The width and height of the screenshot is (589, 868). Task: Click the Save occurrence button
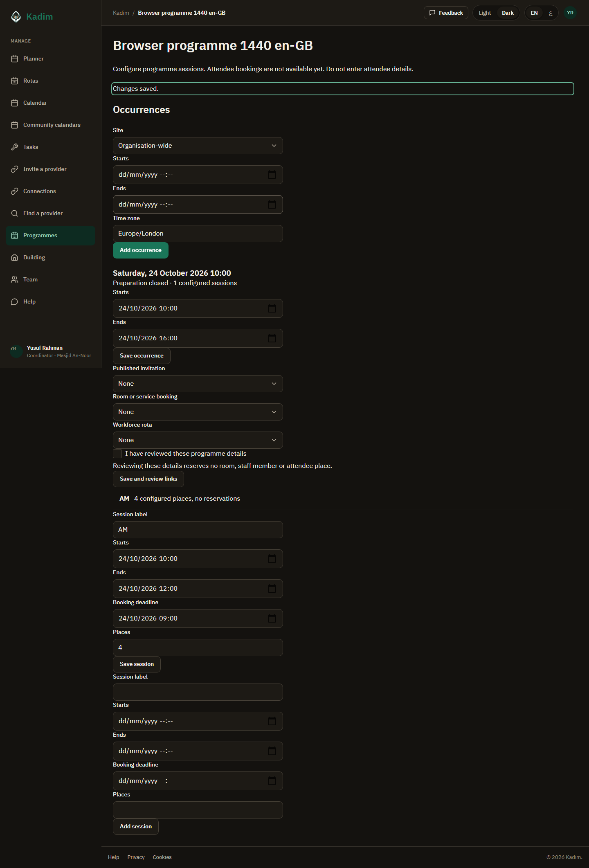click(x=142, y=356)
